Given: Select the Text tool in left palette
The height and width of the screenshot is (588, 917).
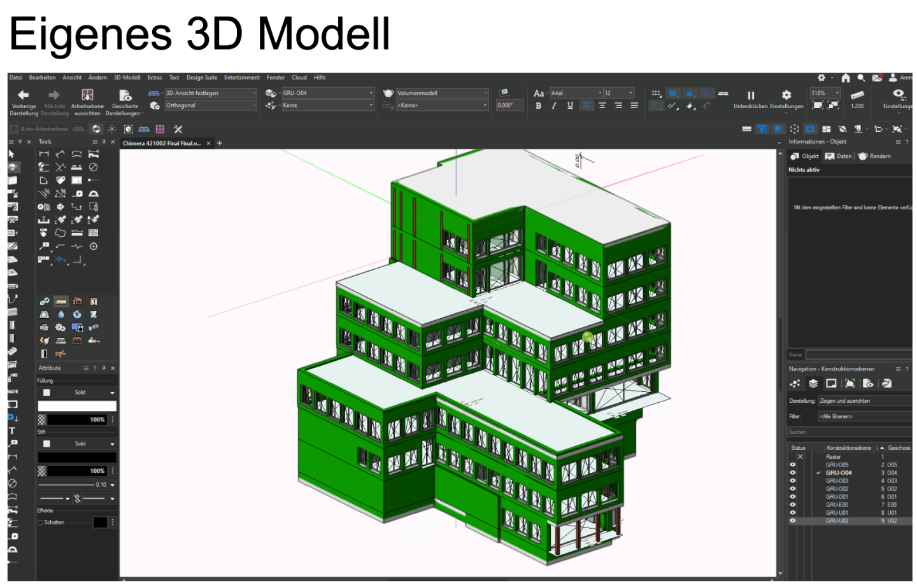Looking at the screenshot, I should click(x=12, y=431).
